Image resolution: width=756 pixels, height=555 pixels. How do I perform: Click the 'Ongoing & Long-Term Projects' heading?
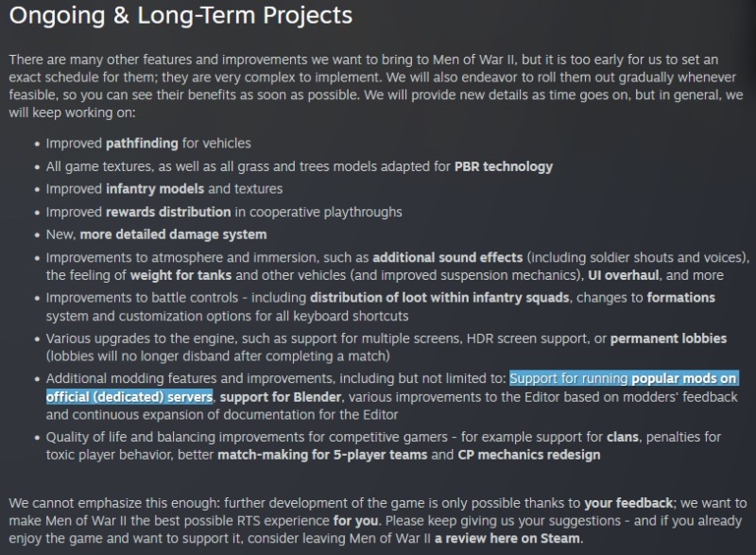click(x=180, y=15)
